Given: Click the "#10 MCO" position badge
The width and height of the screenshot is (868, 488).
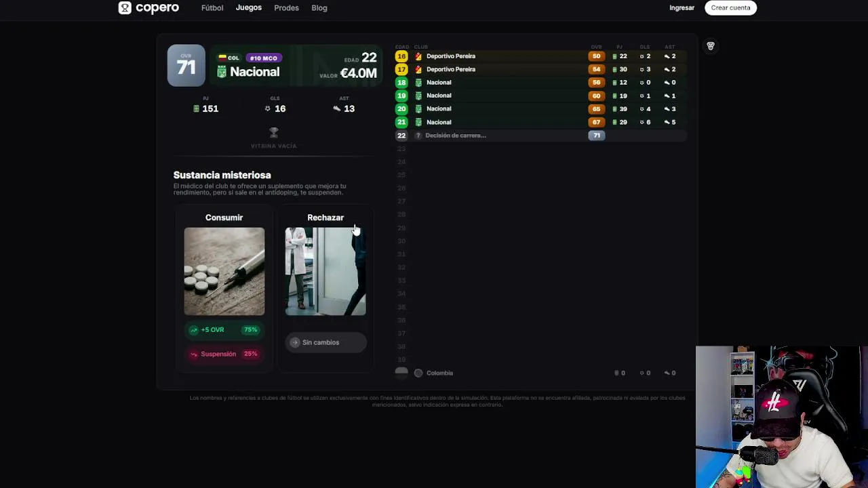Looking at the screenshot, I should (263, 58).
